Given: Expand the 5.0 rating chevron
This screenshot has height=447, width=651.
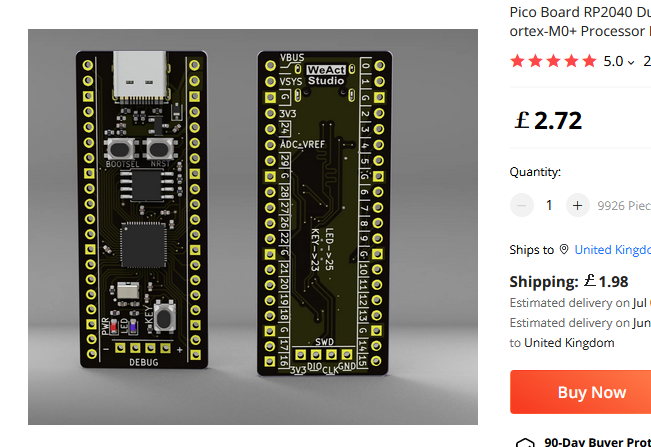Looking at the screenshot, I should (x=631, y=62).
